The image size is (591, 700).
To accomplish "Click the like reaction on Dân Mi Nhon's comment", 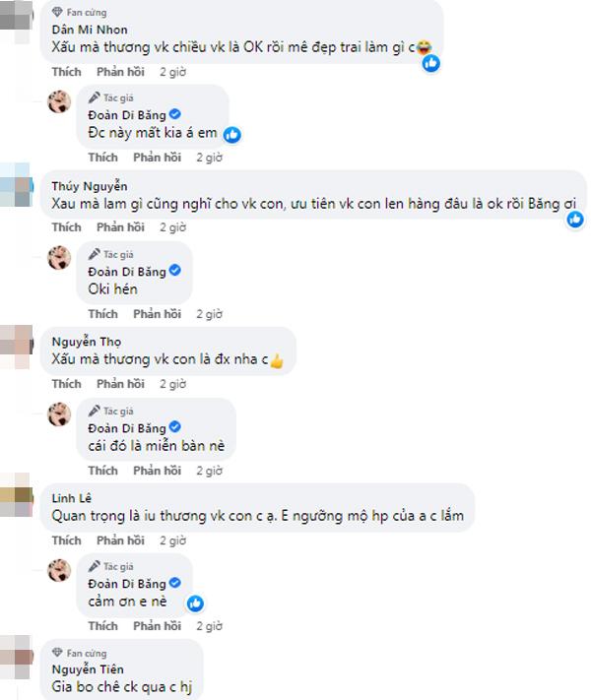I will tap(430, 63).
